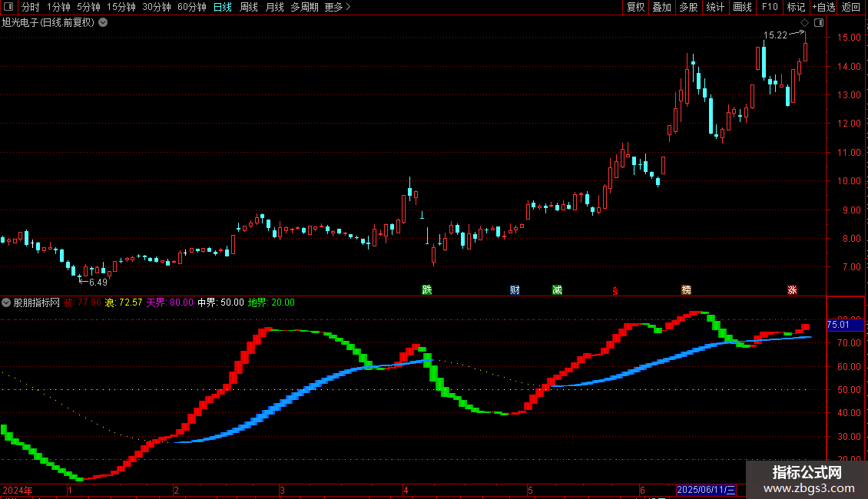Viewport: 868px width, 499px height.
Task: Click the 财 event marker
Action: point(515,290)
